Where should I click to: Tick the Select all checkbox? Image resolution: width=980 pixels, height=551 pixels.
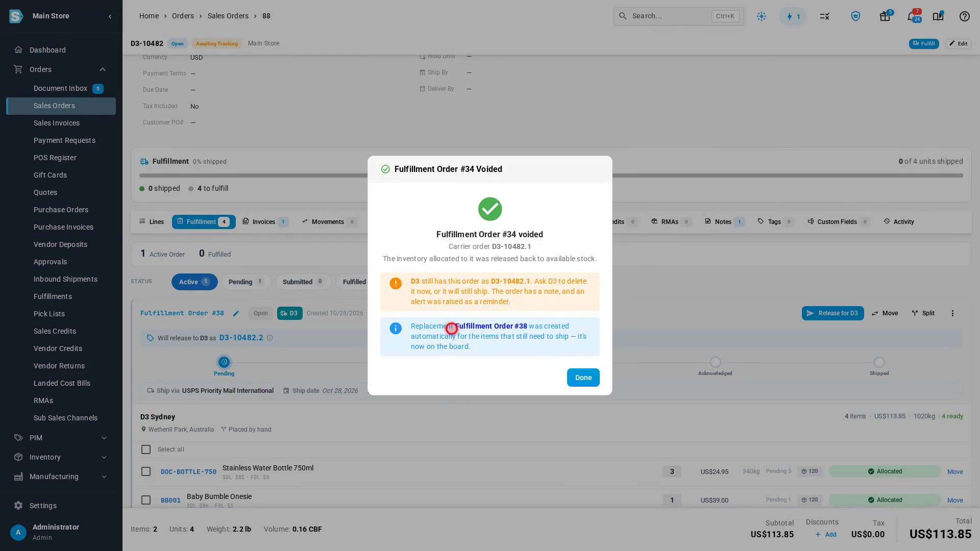[x=146, y=449]
